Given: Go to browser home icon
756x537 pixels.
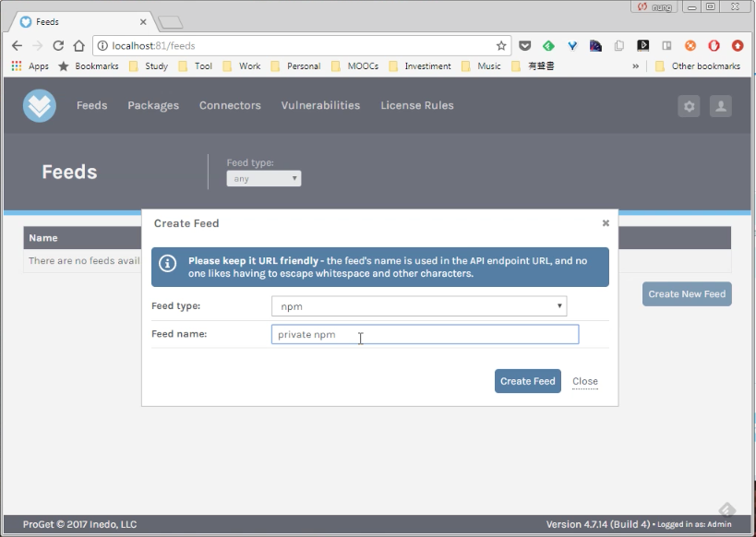Looking at the screenshot, I should coord(79,46).
